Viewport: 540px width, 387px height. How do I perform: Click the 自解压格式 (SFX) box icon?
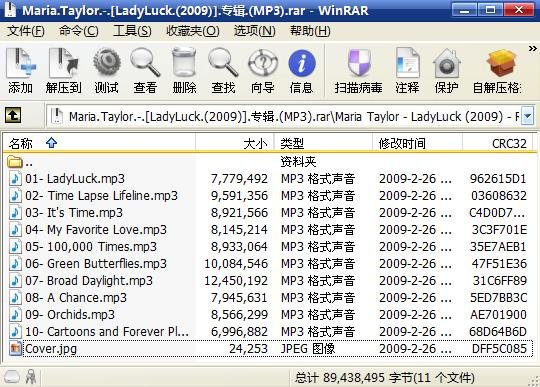point(497,71)
